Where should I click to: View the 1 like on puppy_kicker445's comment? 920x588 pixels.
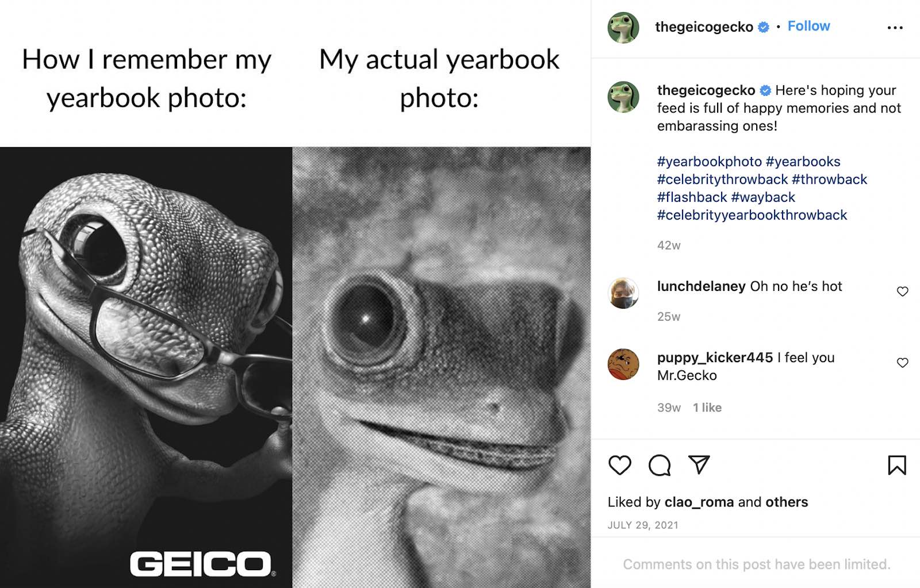click(707, 408)
